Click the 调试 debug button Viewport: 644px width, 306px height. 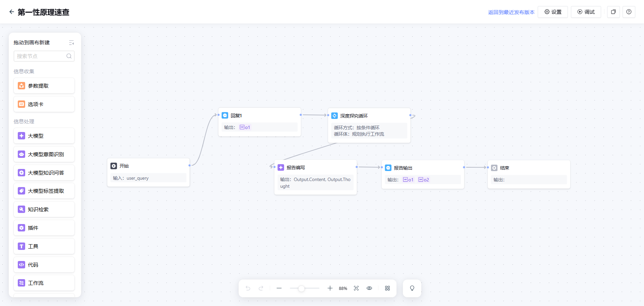click(x=586, y=12)
